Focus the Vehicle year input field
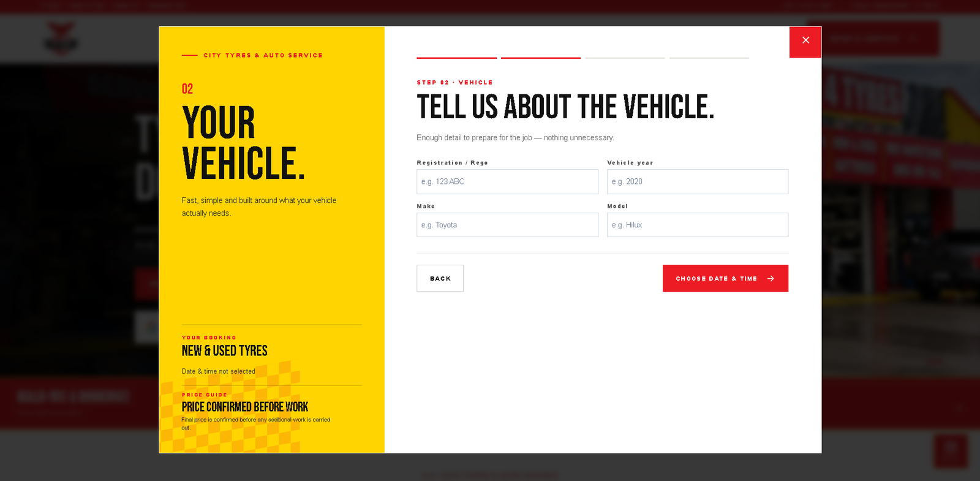This screenshot has width=980, height=481. [x=698, y=181]
